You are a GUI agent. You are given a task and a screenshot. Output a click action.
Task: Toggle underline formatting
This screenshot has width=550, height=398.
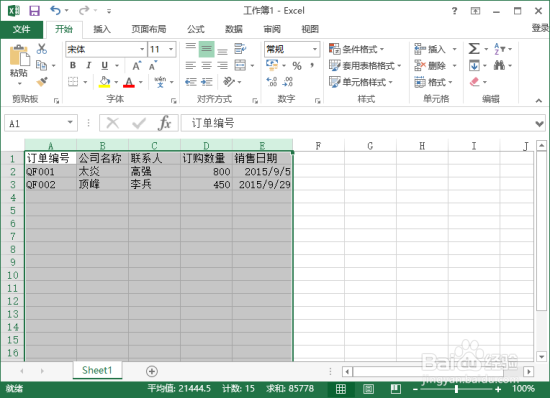click(105, 65)
